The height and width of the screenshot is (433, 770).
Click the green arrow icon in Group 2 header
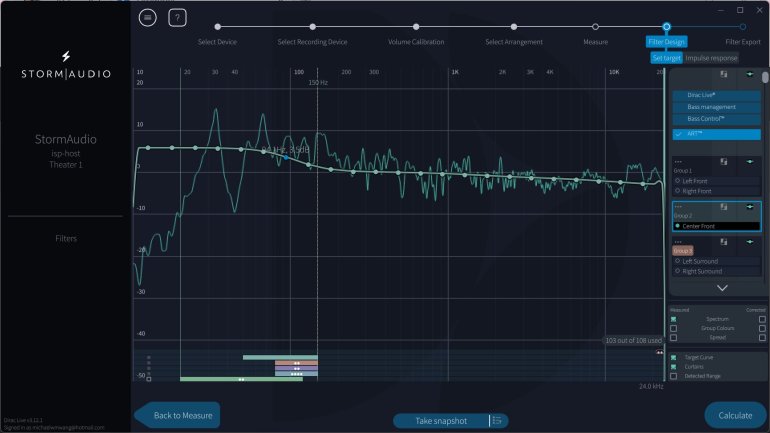point(750,206)
